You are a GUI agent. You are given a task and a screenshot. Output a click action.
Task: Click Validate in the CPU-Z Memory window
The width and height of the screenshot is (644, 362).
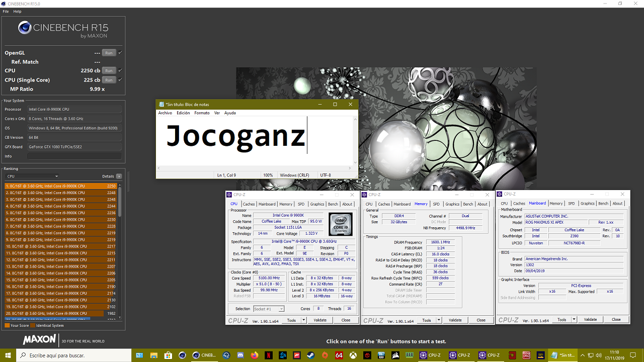pyautogui.click(x=455, y=320)
